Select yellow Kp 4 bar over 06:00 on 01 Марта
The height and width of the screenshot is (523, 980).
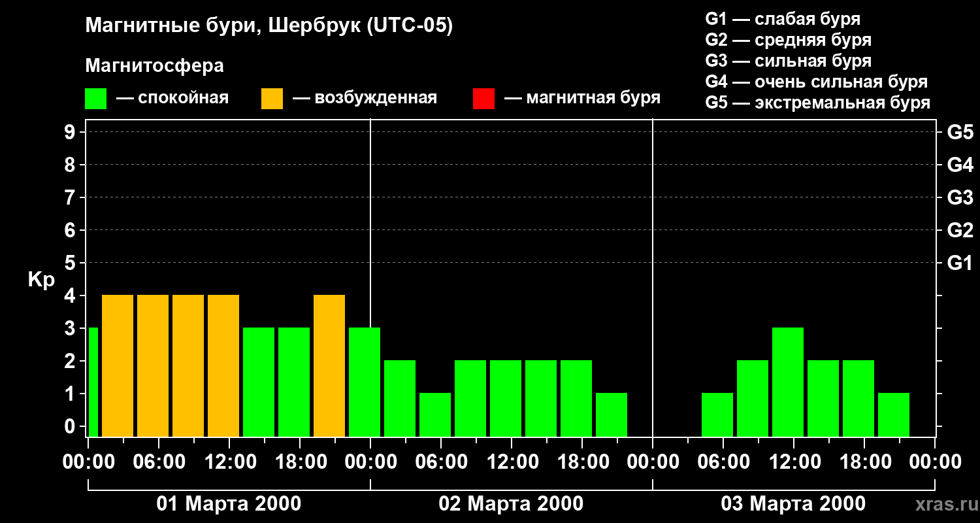pyautogui.click(x=153, y=365)
